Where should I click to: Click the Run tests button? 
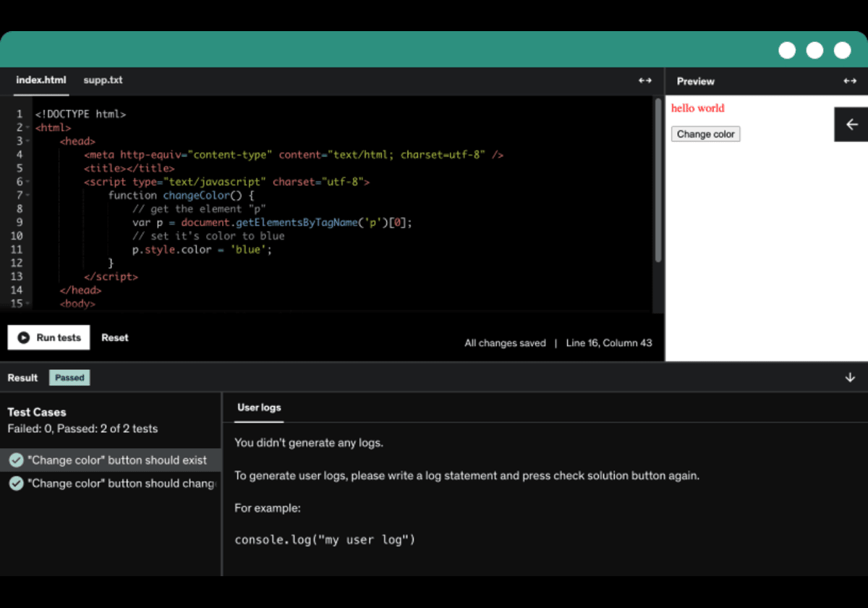tap(48, 337)
